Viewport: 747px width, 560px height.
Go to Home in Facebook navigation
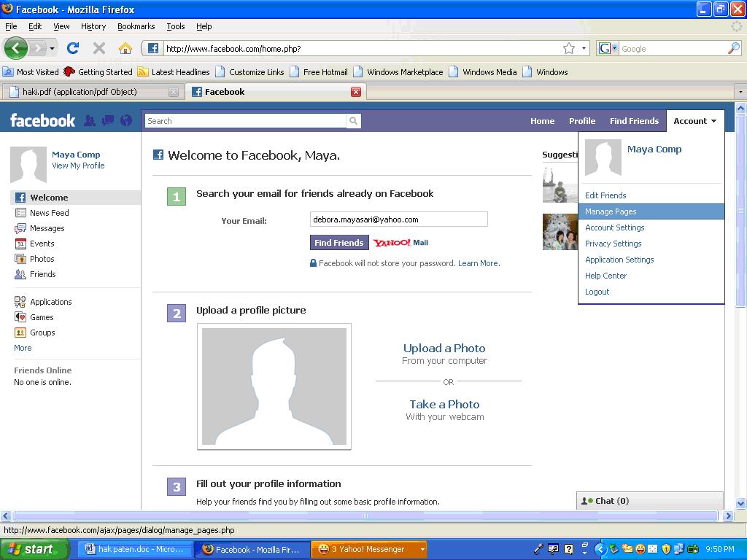tap(542, 121)
